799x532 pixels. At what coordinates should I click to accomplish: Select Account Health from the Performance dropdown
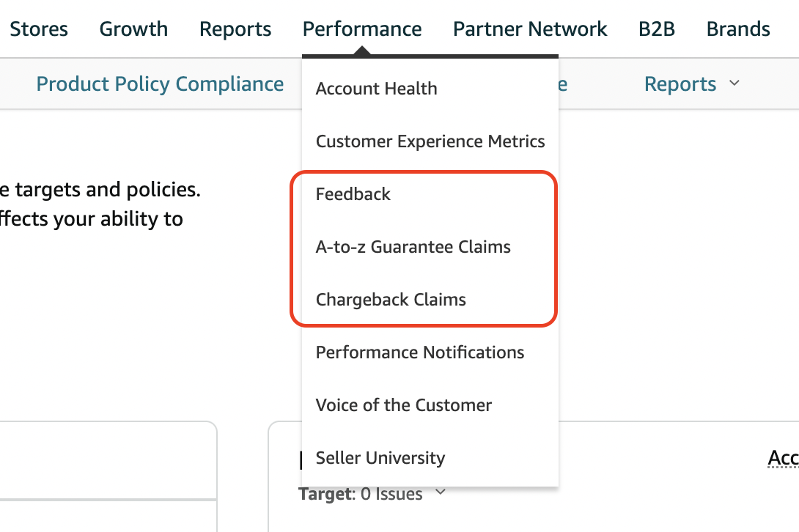coord(376,89)
